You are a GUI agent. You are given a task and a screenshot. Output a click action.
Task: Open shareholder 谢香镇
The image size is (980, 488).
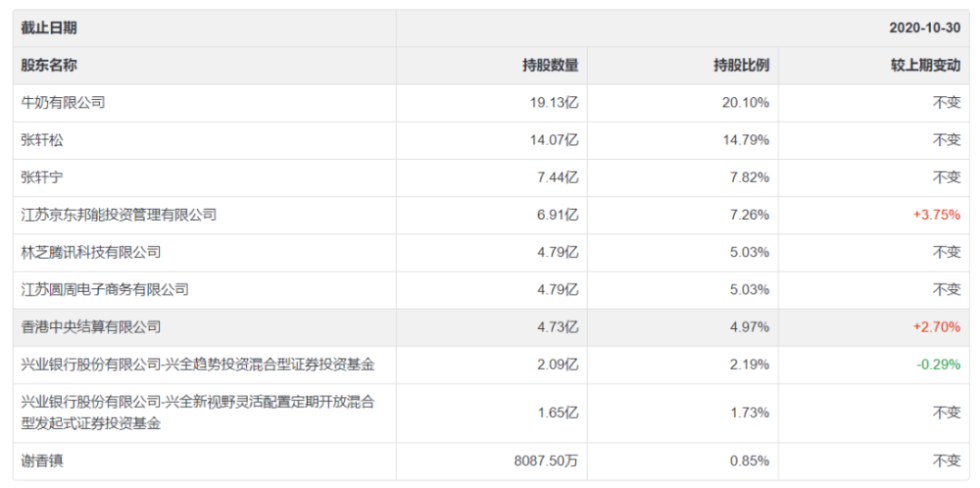tap(42, 462)
